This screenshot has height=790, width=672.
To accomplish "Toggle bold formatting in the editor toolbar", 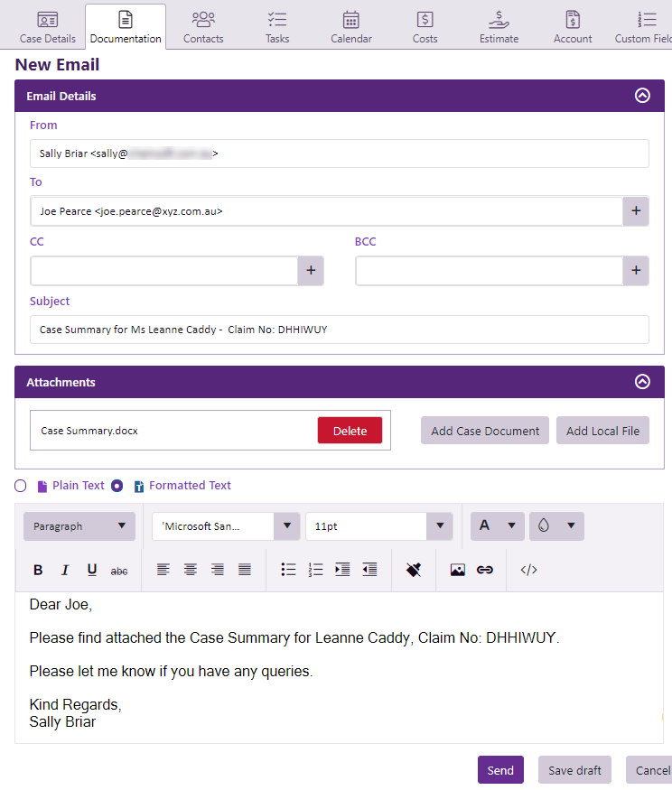I will point(38,570).
